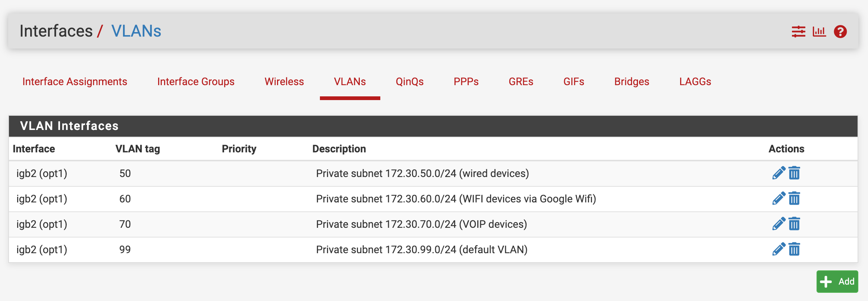Delete the VLAN 60 entry
The height and width of the screenshot is (301, 868).
pyautogui.click(x=794, y=199)
